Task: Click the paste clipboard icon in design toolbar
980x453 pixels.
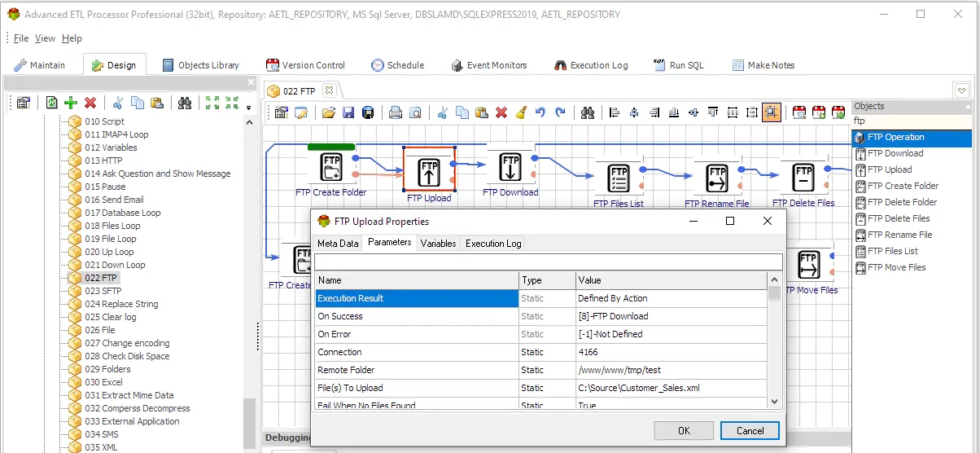Action: [x=482, y=112]
